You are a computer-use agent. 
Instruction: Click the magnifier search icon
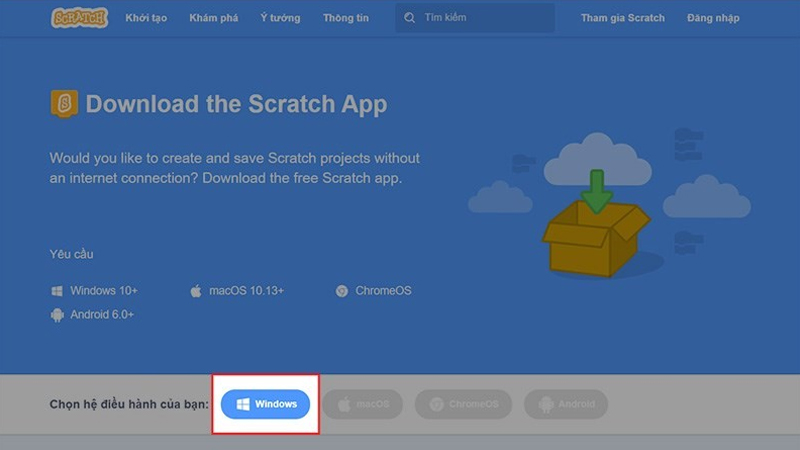click(409, 18)
